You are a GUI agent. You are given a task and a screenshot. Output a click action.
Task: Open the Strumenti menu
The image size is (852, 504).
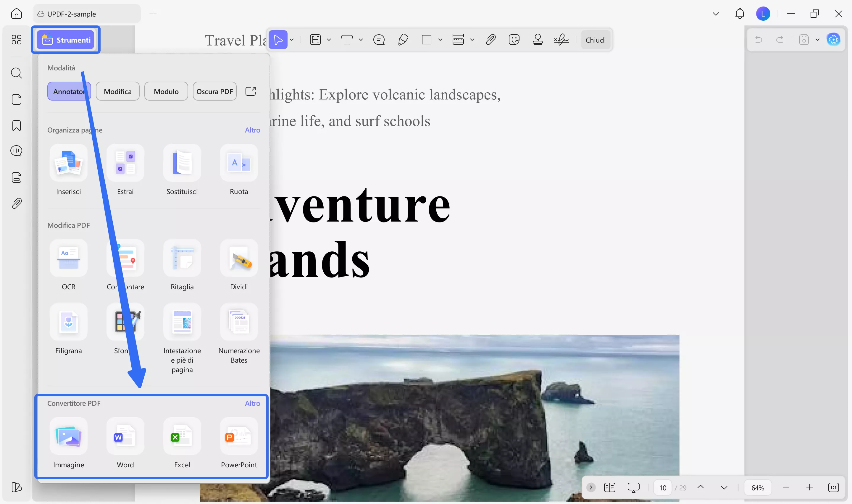point(66,40)
